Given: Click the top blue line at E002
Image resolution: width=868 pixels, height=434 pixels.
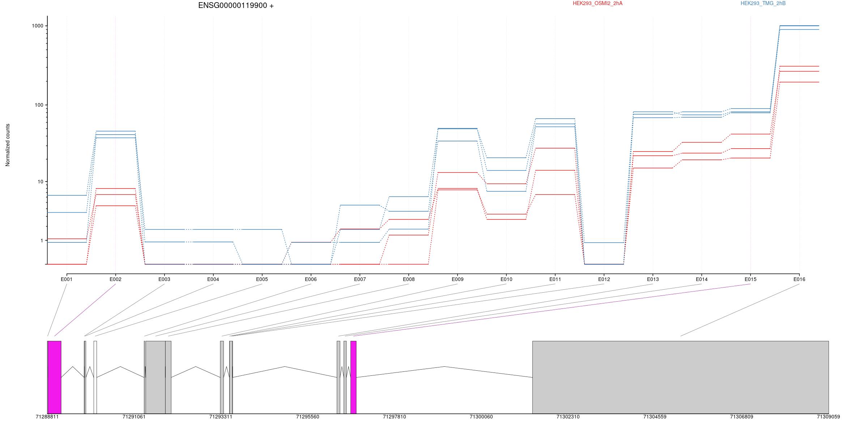Looking at the screenshot, I should [x=115, y=131].
